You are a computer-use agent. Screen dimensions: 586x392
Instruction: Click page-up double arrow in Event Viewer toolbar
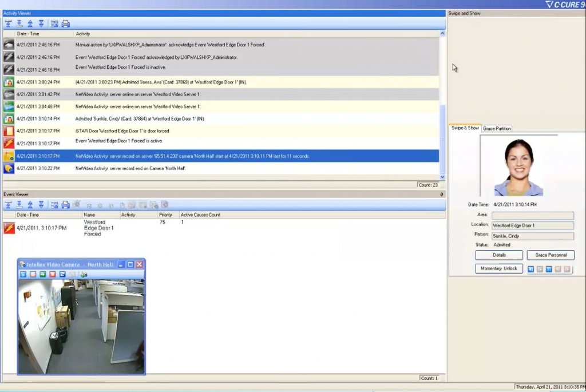point(30,205)
